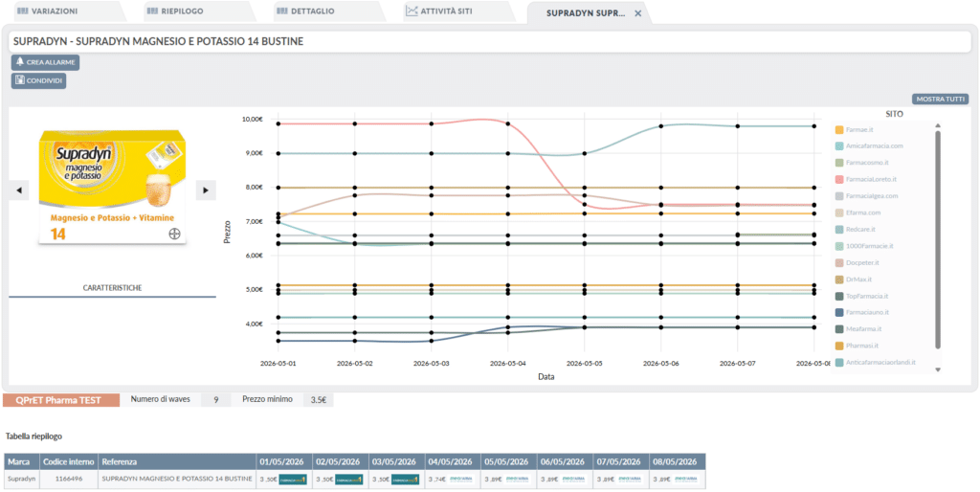980x492 pixels.
Task: Click the pharmacy logo in 03/05/2026 price cell
Action: (406, 480)
